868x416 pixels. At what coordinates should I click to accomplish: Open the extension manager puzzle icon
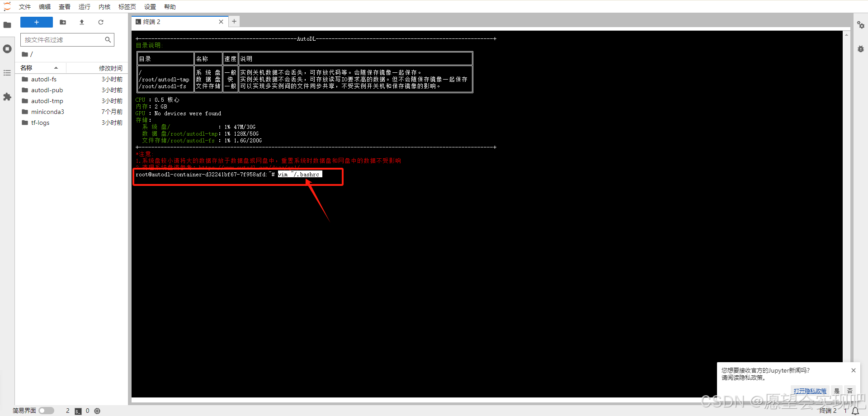(x=7, y=97)
